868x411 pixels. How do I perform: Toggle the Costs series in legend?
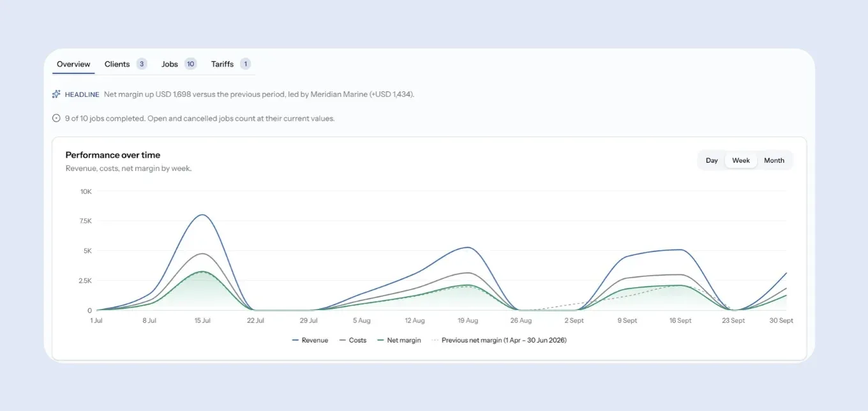353,340
